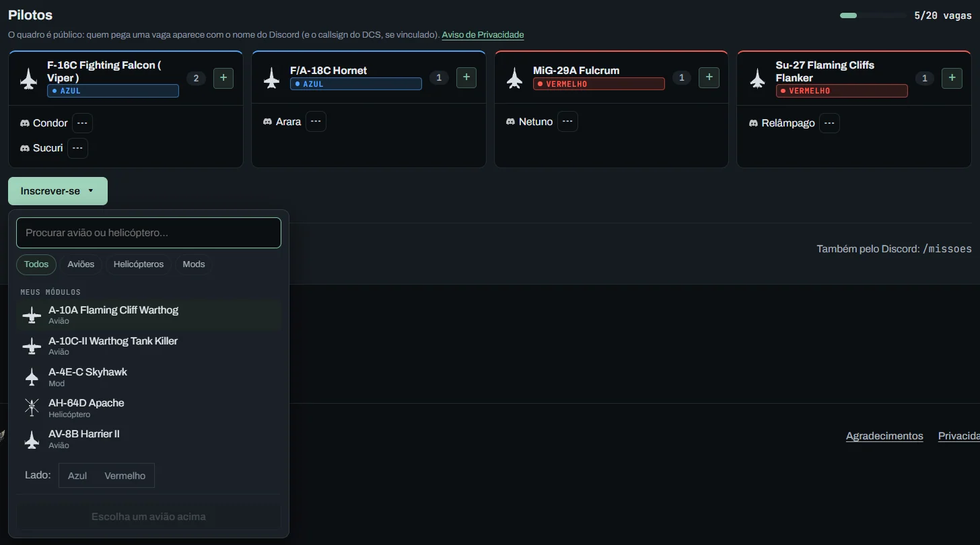Viewport: 980px width, 545px height.
Task: Click the A-10A Warthog aircraft icon
Action: [32, 315]
